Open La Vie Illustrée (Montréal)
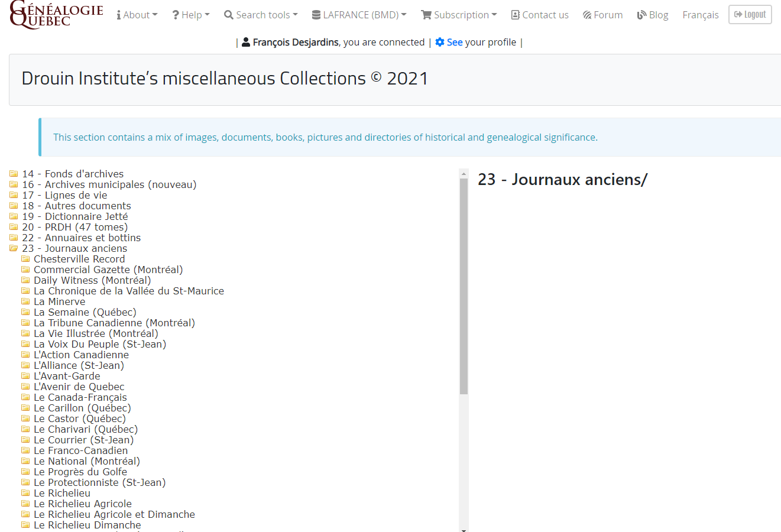The height and width of the screenshot is (532, 781). coord(96,333)
